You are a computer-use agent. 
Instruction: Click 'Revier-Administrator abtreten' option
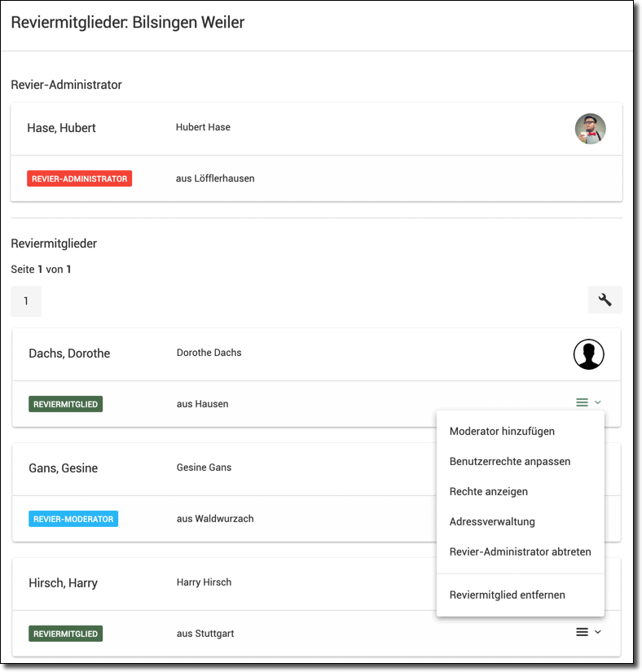coord(520,551)
